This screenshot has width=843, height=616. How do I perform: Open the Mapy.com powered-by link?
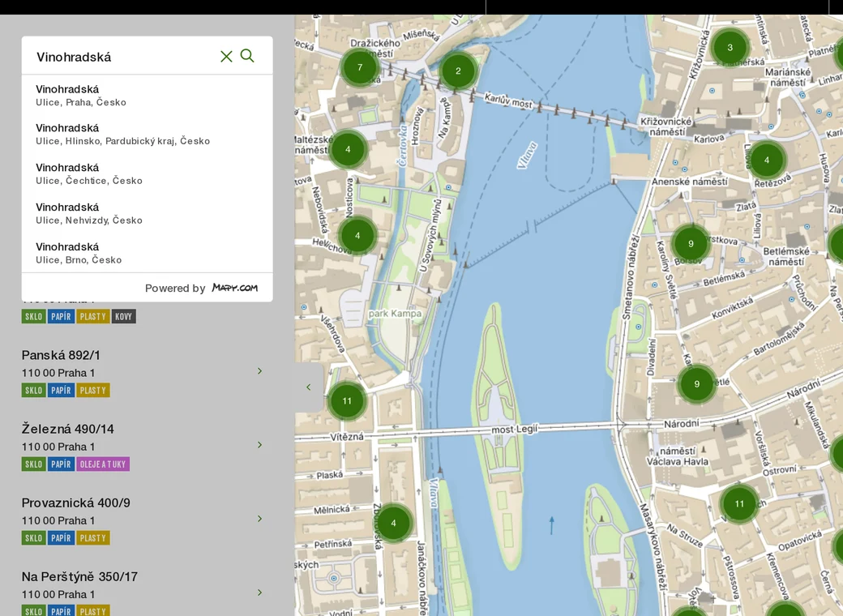pos(234,288)
